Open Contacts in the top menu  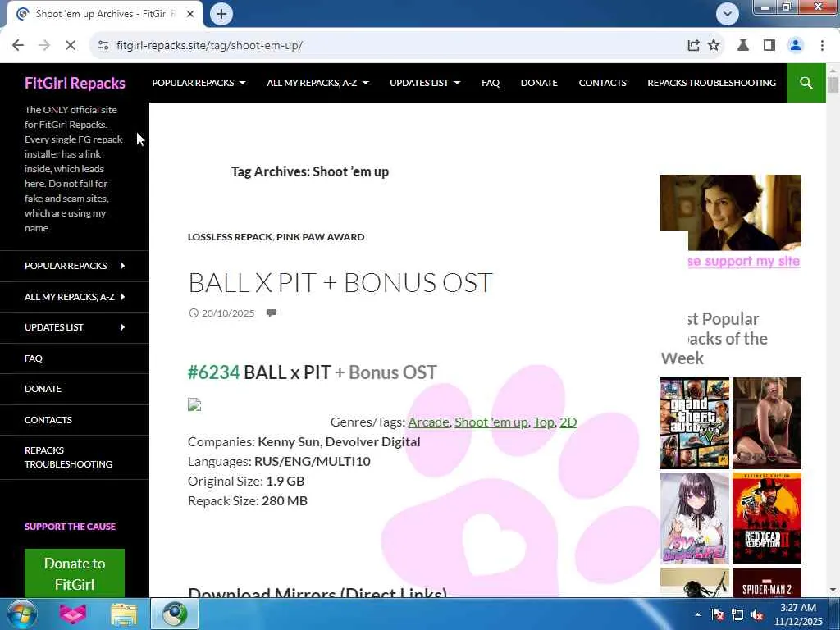[x=602, y=83]
